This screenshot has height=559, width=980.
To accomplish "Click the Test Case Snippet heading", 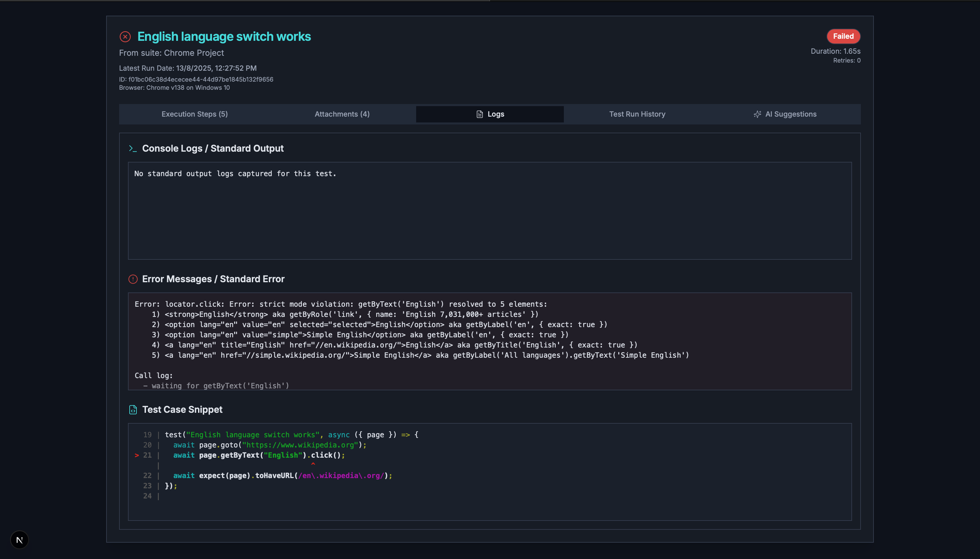I will (182, 410).
